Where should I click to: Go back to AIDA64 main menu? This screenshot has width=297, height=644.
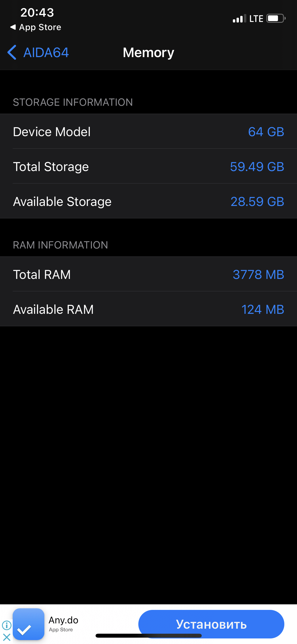click(x=46, y=52)
